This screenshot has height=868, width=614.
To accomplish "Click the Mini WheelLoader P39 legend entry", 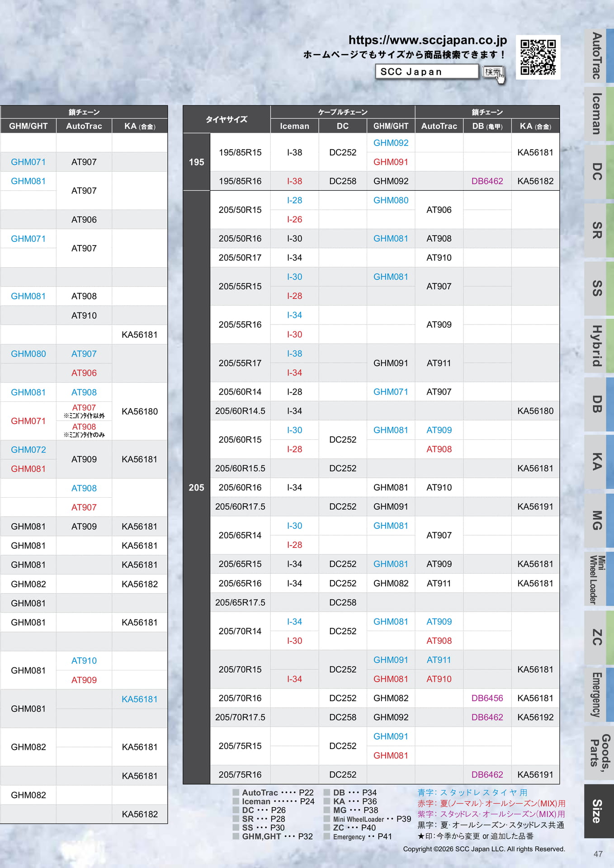I will 367,819.
